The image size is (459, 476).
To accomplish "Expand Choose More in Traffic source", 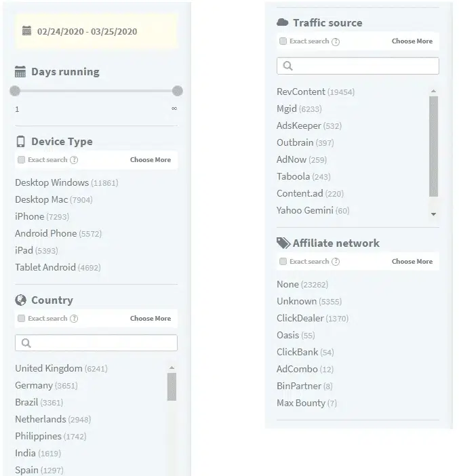I will (412, 41).
